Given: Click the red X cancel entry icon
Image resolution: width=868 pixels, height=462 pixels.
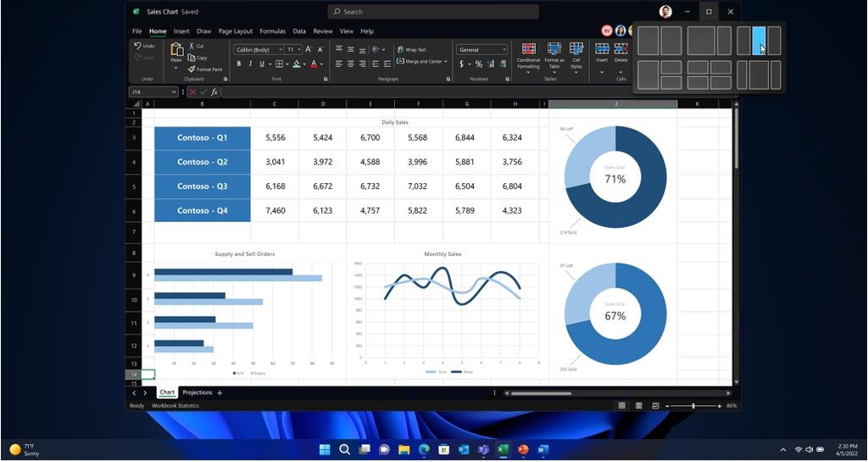Looking at the screenshot, I should (192, 92).
